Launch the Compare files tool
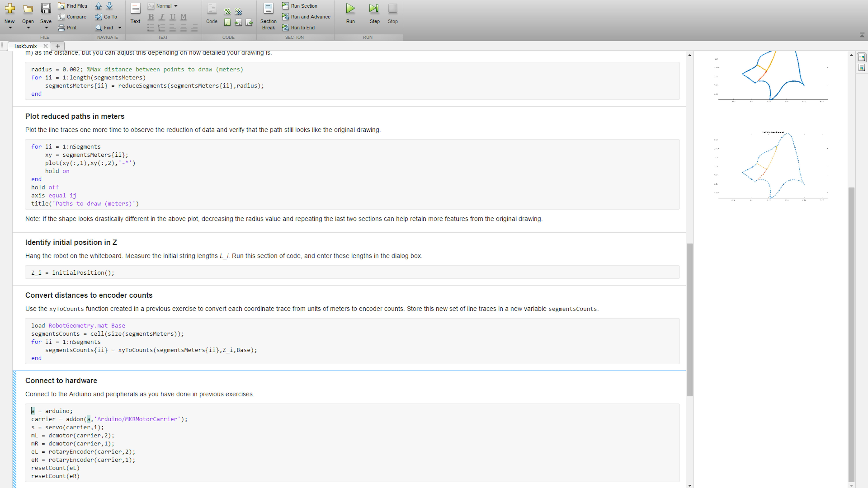 72,16
